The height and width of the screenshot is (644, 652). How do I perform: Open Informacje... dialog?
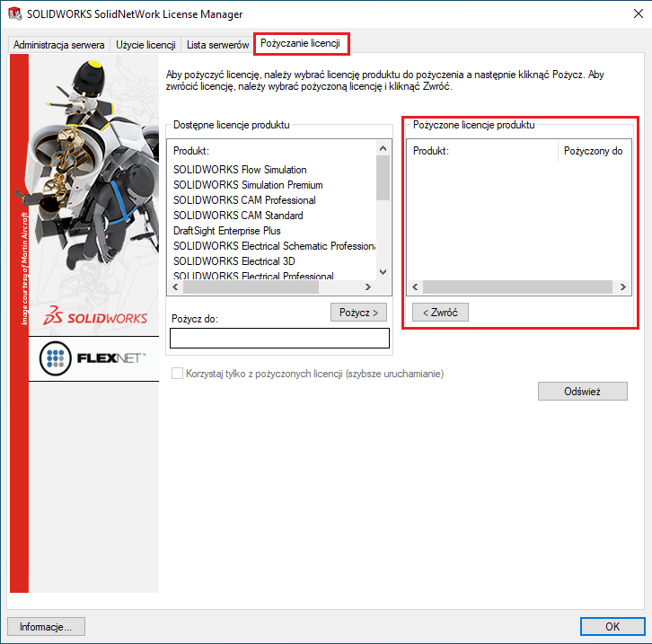[x=46, y=626]
